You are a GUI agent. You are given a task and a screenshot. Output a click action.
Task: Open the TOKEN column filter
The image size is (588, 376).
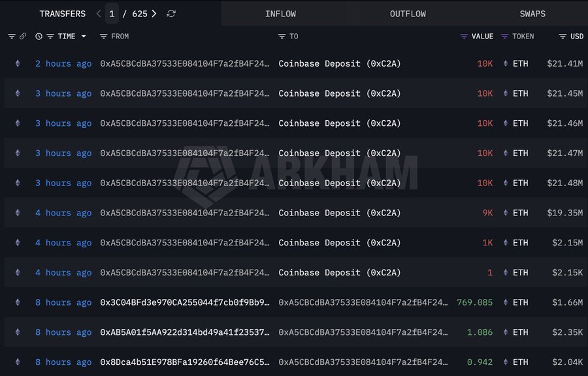[x=505, y=37]
